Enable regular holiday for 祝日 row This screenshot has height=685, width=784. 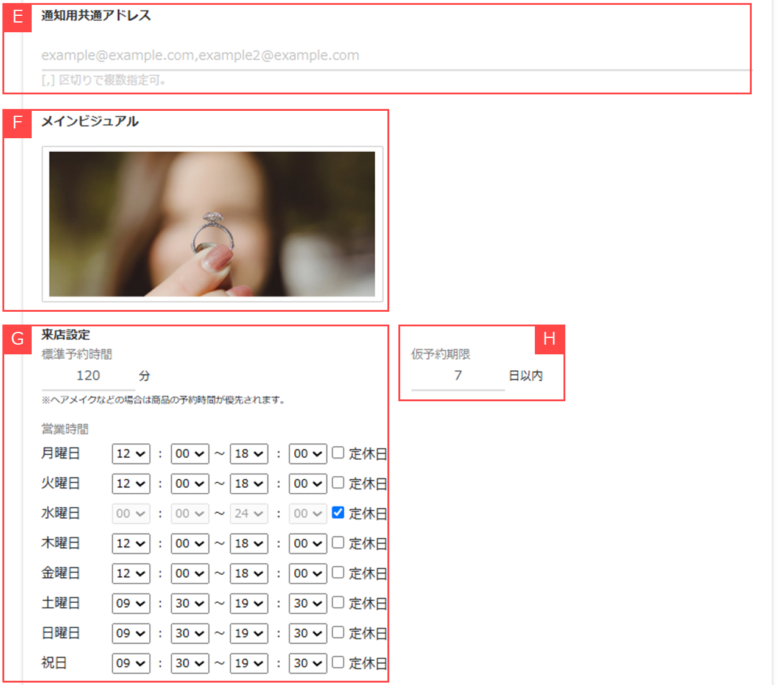[x=338, y=662]
